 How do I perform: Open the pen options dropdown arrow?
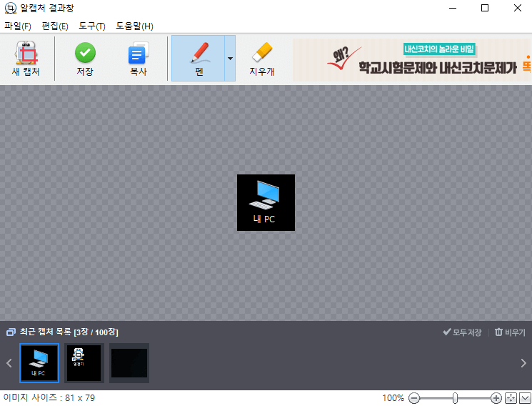[x=230, y=59]
